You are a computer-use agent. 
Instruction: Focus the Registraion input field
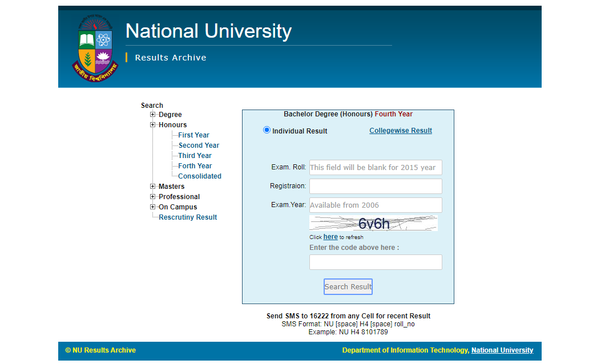(x=376, y=186)
